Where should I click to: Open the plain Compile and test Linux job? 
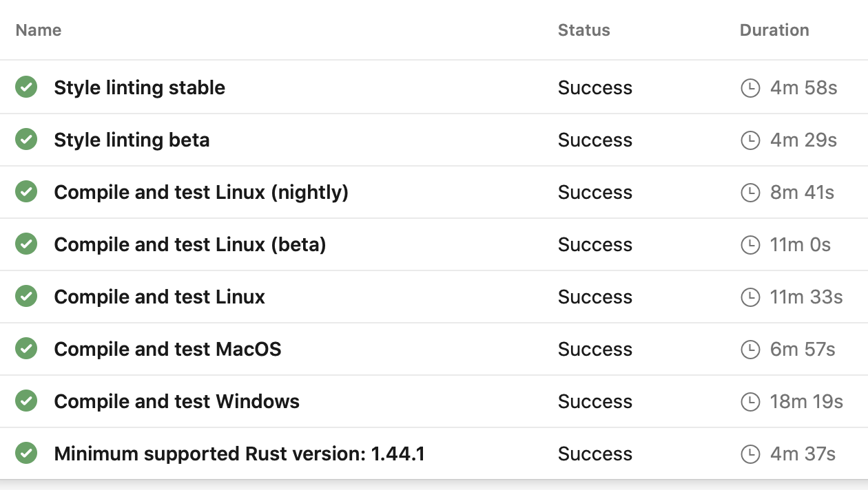pos(160,297)
